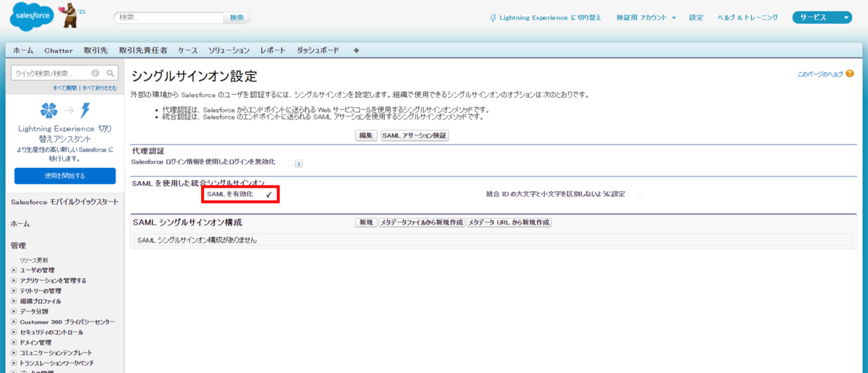Image resolution: width=868 pixels, height=373 pixels.
Task: Open the レポート tab
Action: coord(273,51)
